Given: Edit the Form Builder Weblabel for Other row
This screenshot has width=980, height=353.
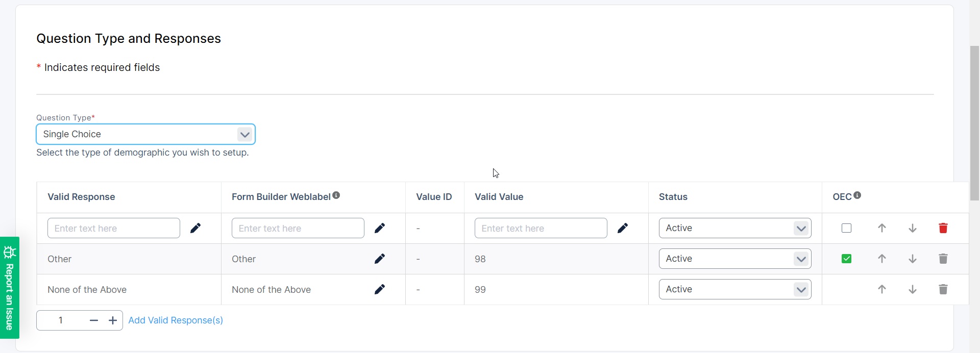Looking at the screenshot, I should (x=379, y=259).
